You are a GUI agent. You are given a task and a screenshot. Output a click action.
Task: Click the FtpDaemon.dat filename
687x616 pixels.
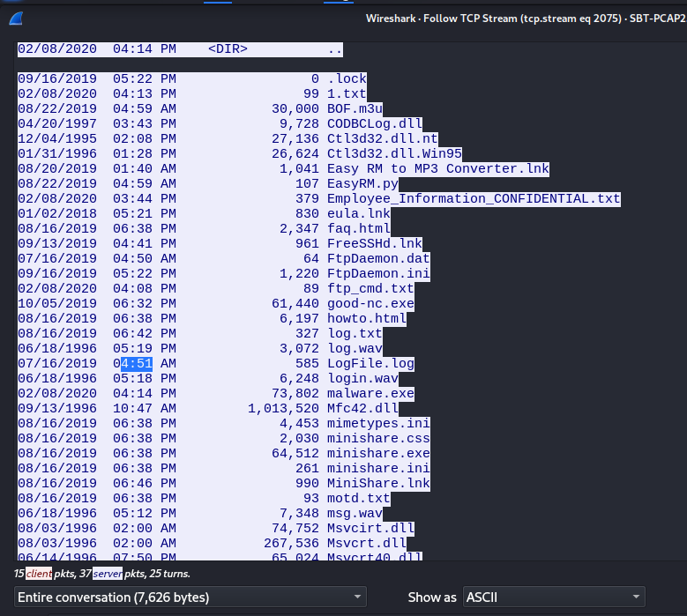378,258
